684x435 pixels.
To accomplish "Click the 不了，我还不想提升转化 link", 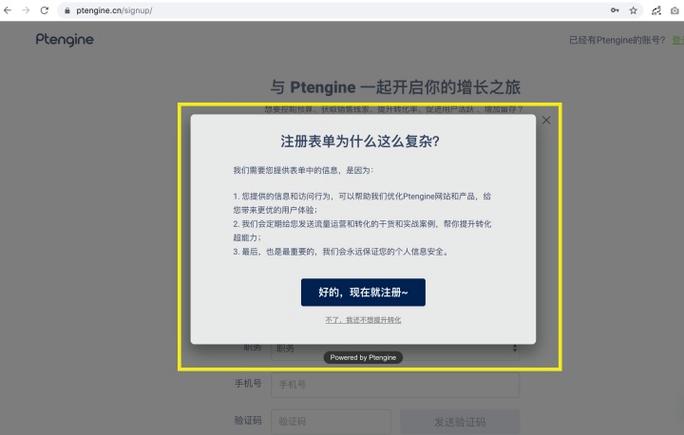I will pyautogui.click(x=363, y=320).
